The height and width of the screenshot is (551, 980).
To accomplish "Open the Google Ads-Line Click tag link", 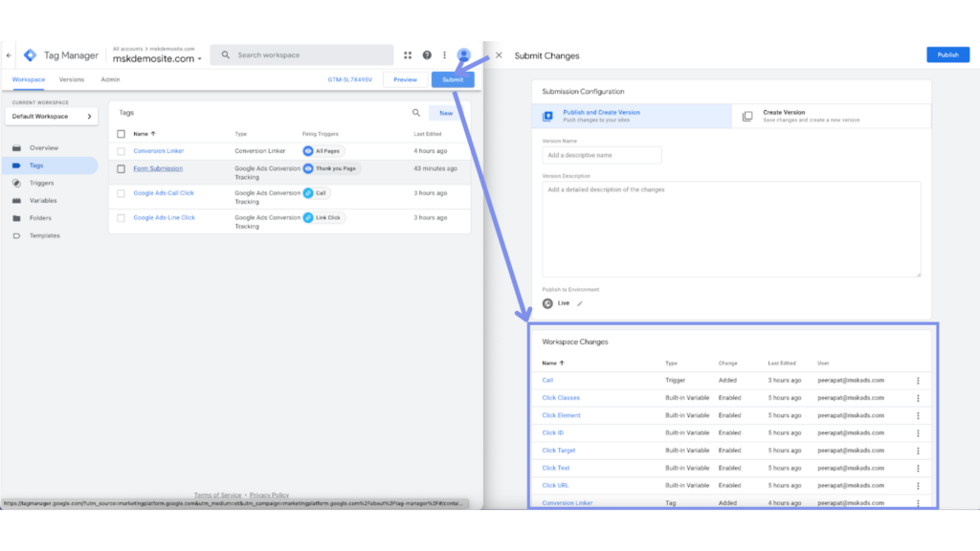I will pos(165,217).
